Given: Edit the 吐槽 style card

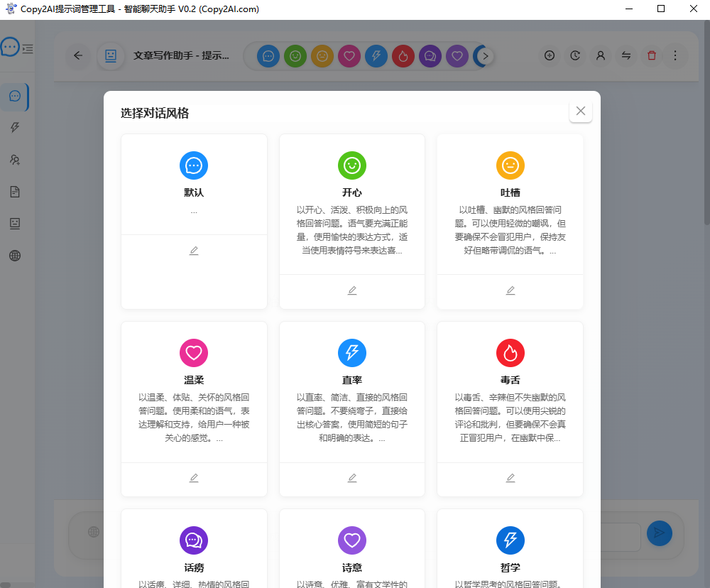Looking at the screenshot, I should tap(510, 290).
